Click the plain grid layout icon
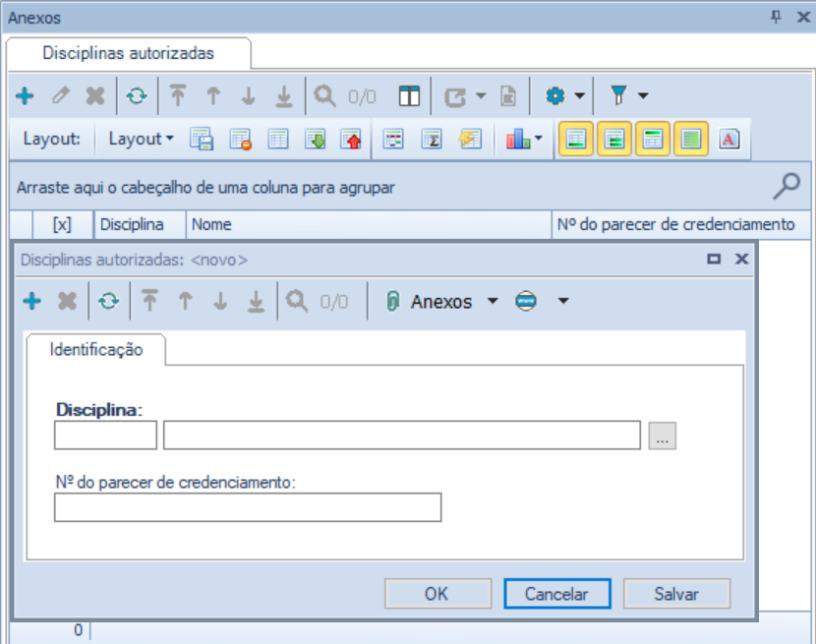Screen dimensions: 816x644 [278, 140]
